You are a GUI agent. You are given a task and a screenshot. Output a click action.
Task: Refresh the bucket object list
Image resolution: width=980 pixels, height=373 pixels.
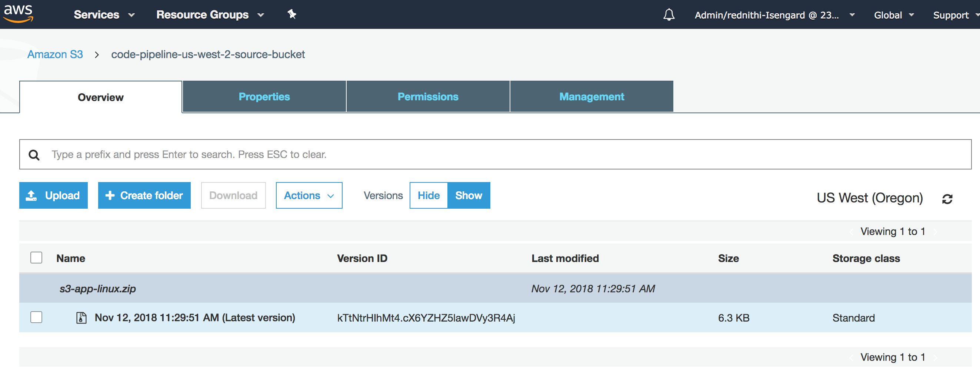(x=947, y=198)
